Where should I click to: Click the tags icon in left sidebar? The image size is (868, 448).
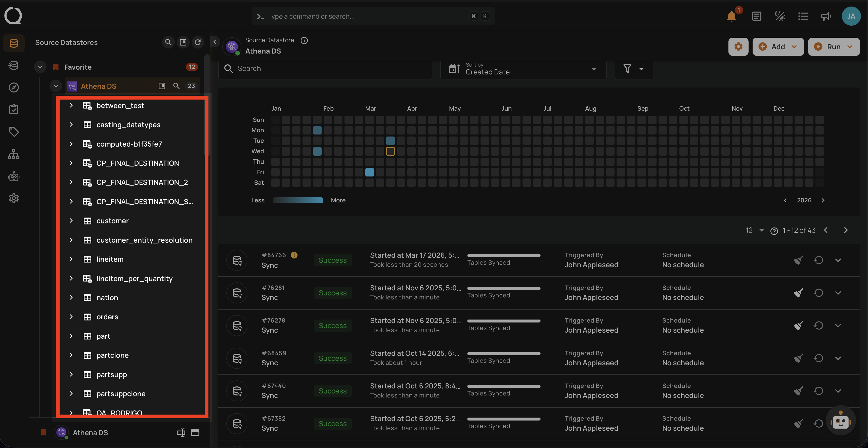(14, 132)
